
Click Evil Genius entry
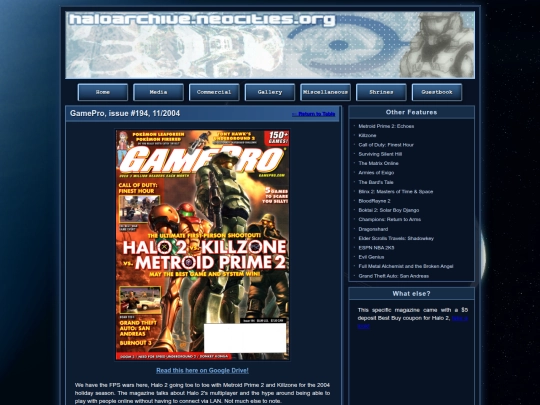(371, 257)
